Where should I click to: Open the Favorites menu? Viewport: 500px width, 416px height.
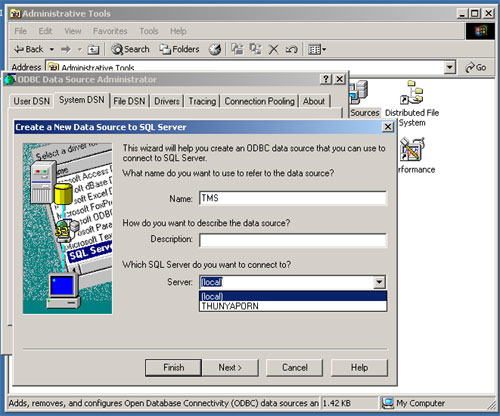tap(110, 31)
